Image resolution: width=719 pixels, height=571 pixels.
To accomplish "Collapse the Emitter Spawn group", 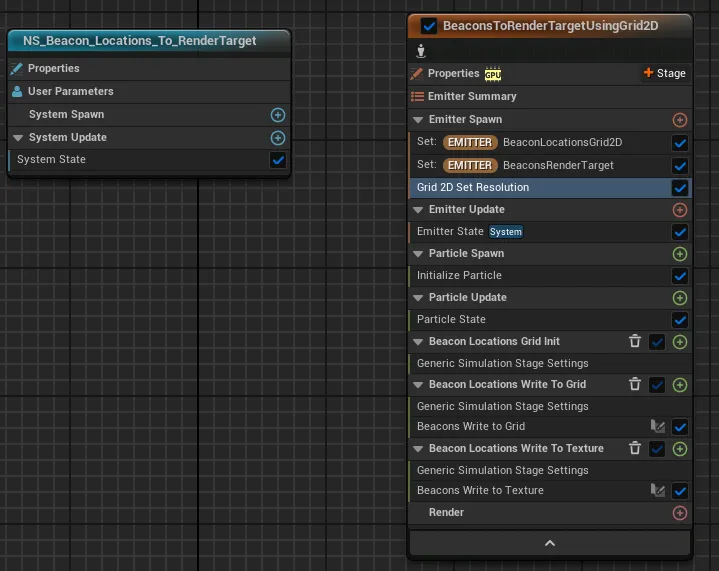I will (x=418, y=120).
